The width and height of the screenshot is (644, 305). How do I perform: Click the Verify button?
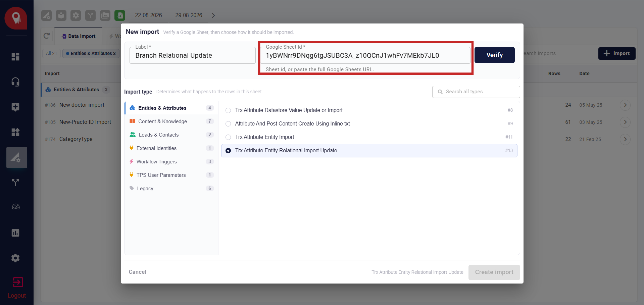pos(495,55)
